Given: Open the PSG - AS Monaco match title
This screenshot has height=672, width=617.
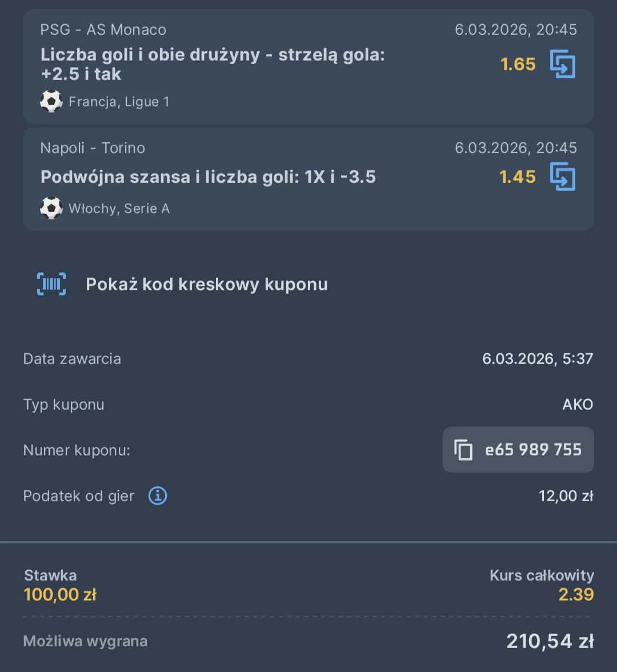Looking at the screenshot, I should [103, 30].
